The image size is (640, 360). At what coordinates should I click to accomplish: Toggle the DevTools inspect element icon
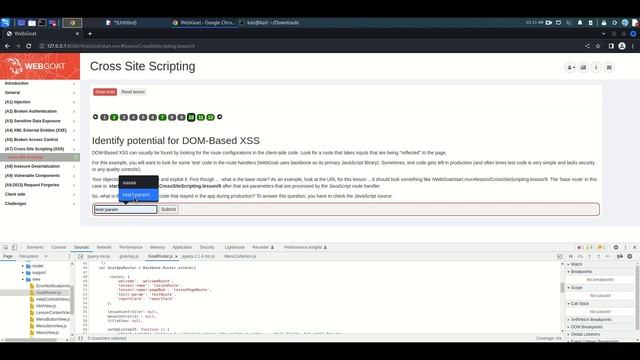click(6, 247)
